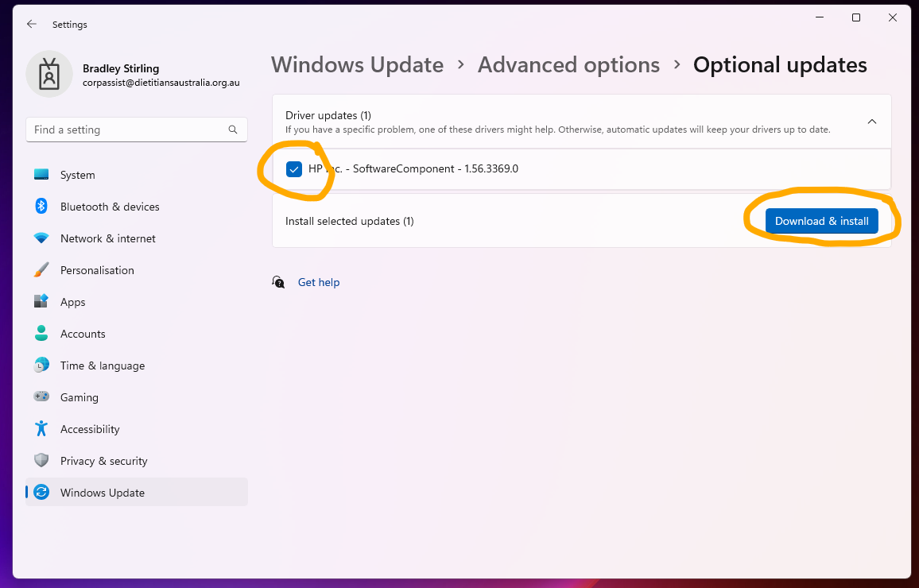
Task: Open Privacy & security settings
Action: [41, 461]
